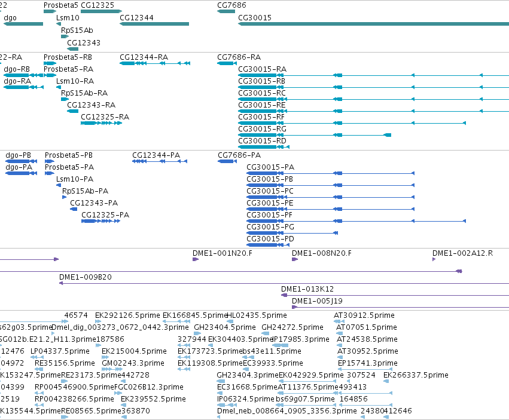Select the DME1-009B20 BAC label

coord(86,277)
